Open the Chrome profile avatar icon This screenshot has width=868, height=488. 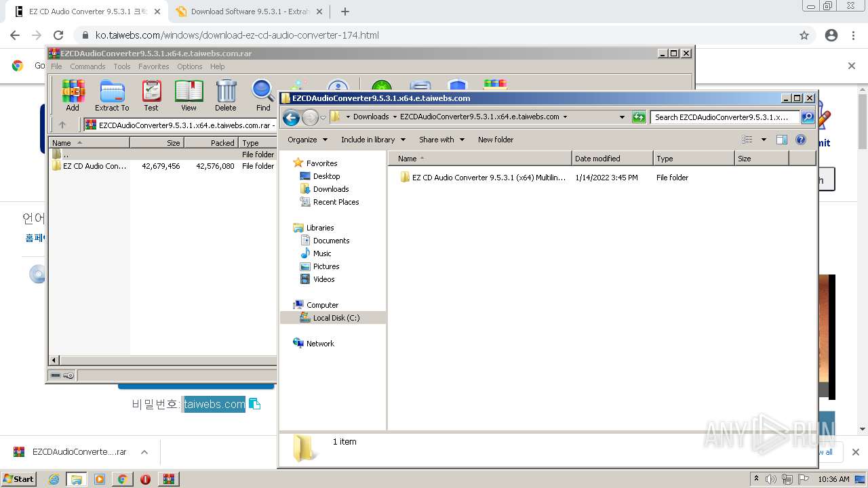click(x=831, y=35)
